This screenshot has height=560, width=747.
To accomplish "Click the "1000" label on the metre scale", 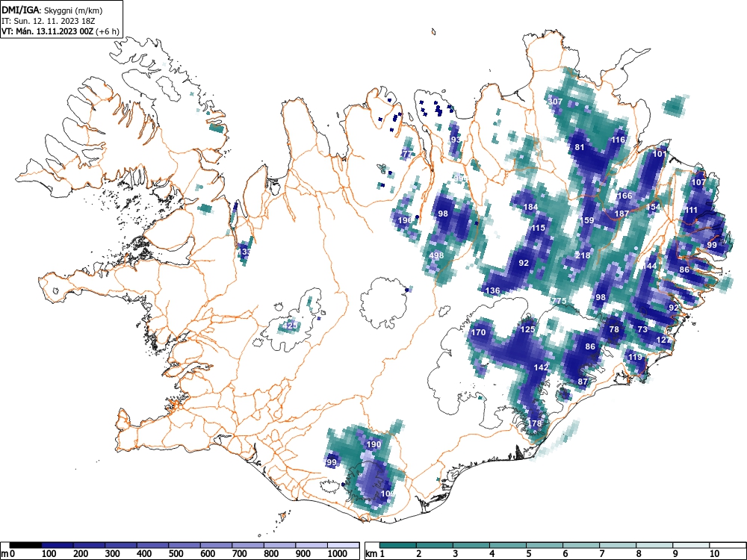I will (x=338, y=554).
